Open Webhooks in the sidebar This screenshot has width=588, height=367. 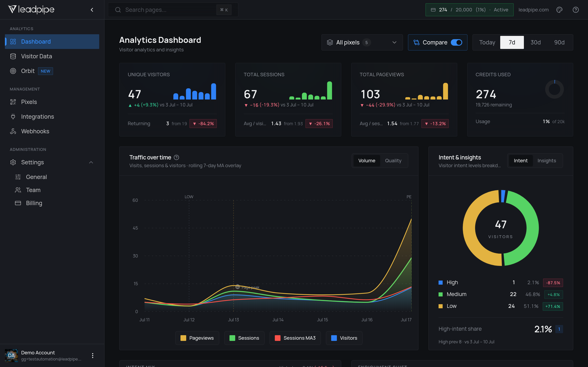point(52,131)
